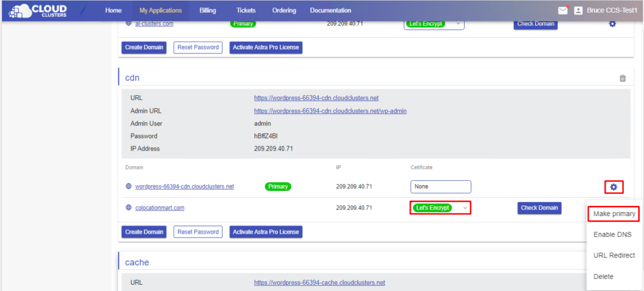Open the Billing page
The image size is (644, 291).
point(208,10)
